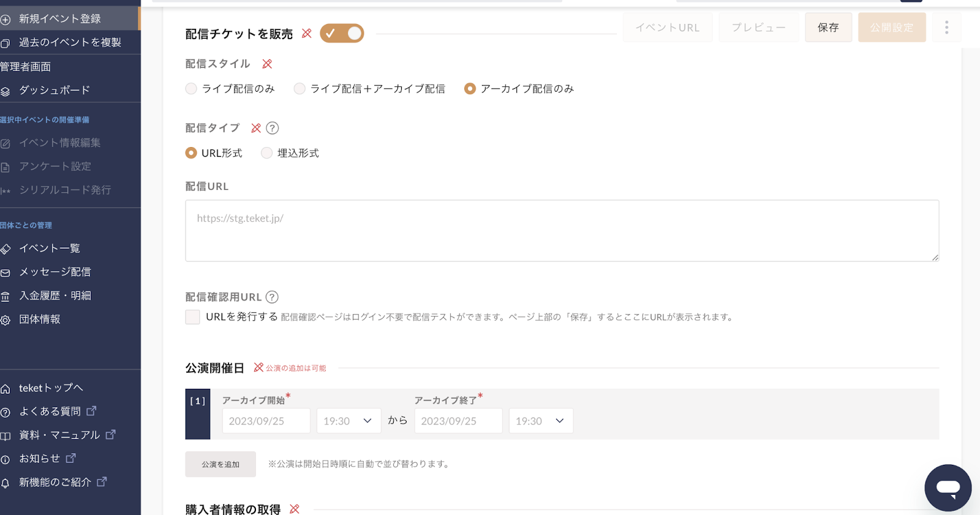980x515 pixels.
Task: Toggle the 配信チケットを販売 switch
Action: point(342,33)
